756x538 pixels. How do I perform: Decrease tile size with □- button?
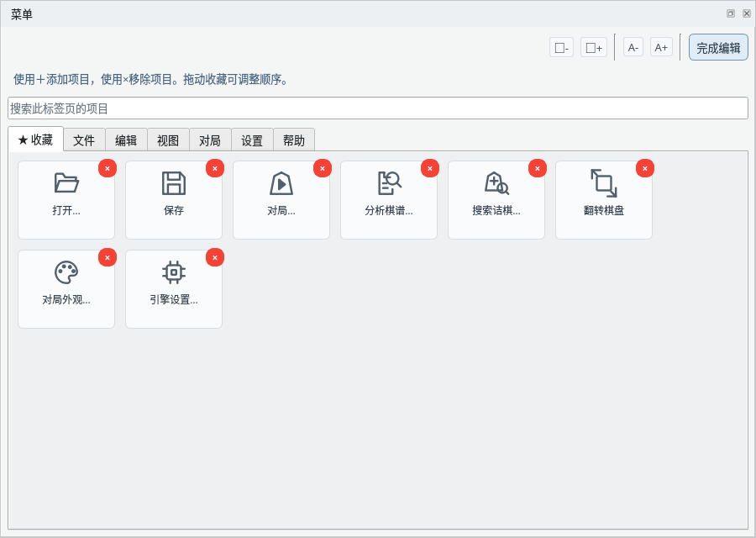[x=561, y=48]
